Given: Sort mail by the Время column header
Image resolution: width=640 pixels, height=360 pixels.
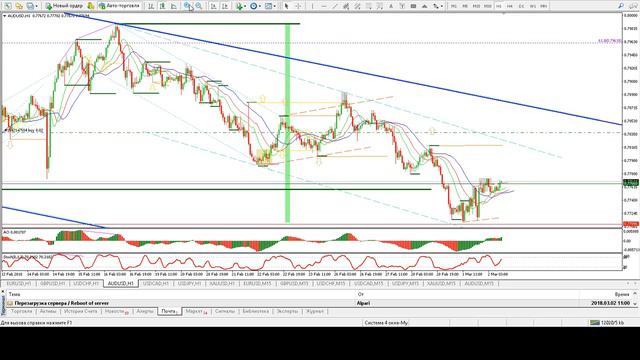Looking at the screenshot, I should pyautogui.click(x=622, y=294).
